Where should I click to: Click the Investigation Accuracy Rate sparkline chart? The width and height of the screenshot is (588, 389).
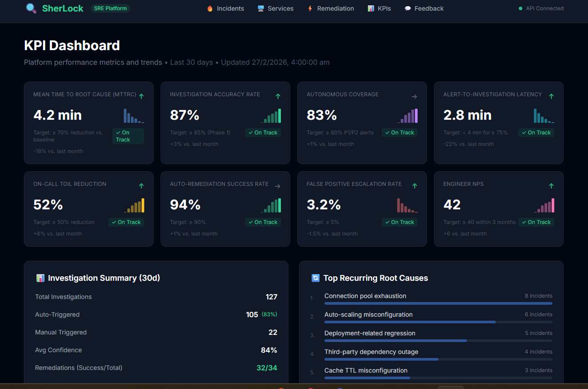pos(271,116)
